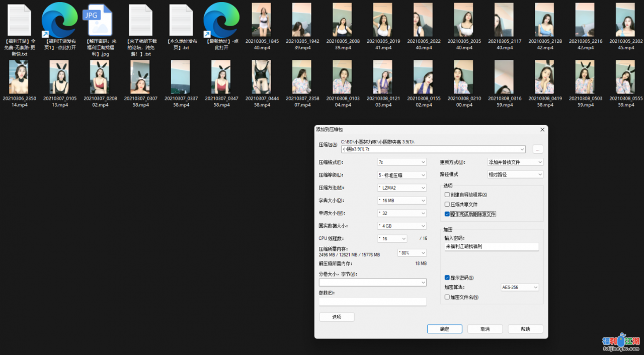Screen dimensions: 644x355
Task: Open 帮助 from the dialog
Action: coord(525,329)
